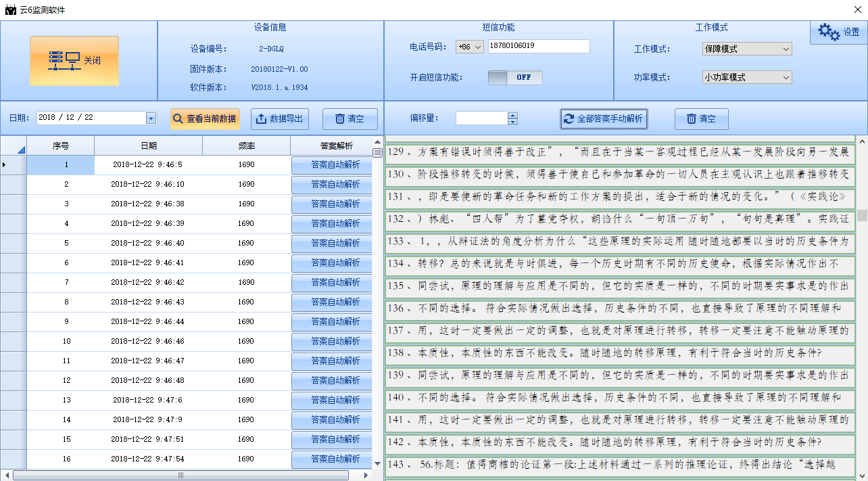
Task: Click the table horizontal scrollbar thumb
Action: click(180, 475)
